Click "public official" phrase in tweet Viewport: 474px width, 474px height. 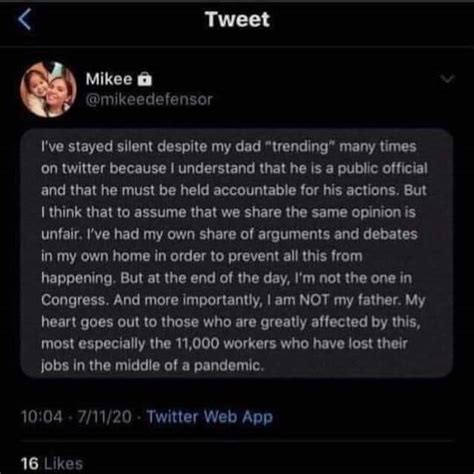382,169
